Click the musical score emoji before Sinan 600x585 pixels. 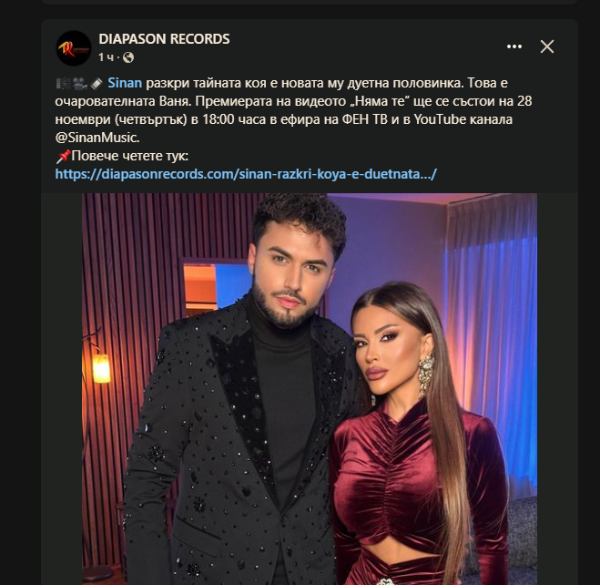(x=63, y=83)
